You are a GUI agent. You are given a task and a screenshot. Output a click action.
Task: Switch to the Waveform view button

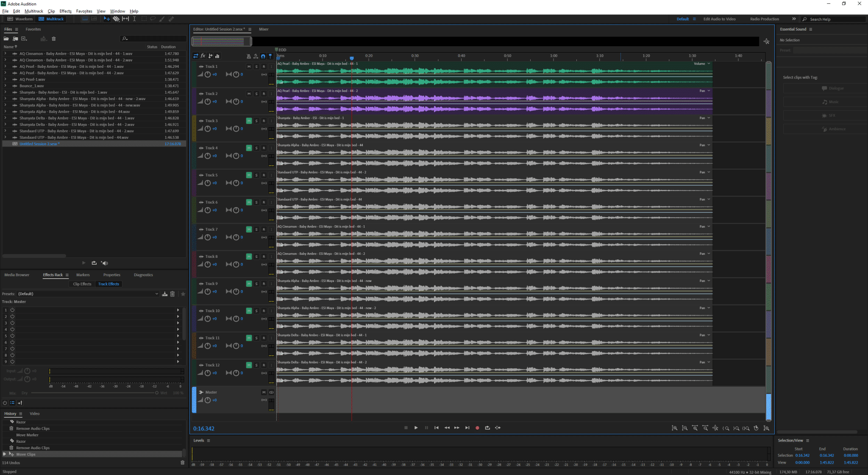(20, 19)
